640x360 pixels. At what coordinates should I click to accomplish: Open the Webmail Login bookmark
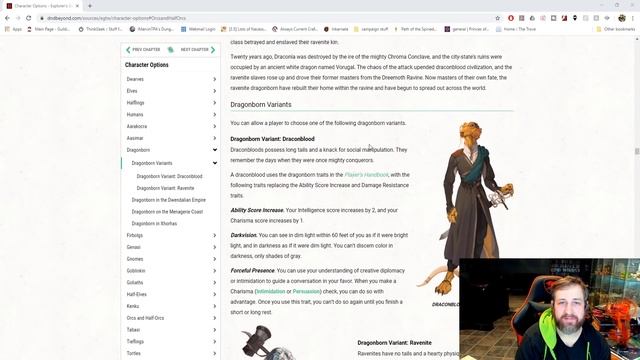coord(198,29)
